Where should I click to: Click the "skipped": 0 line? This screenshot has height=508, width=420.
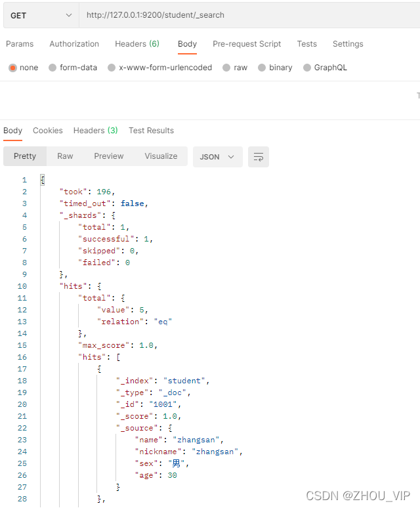108,251
